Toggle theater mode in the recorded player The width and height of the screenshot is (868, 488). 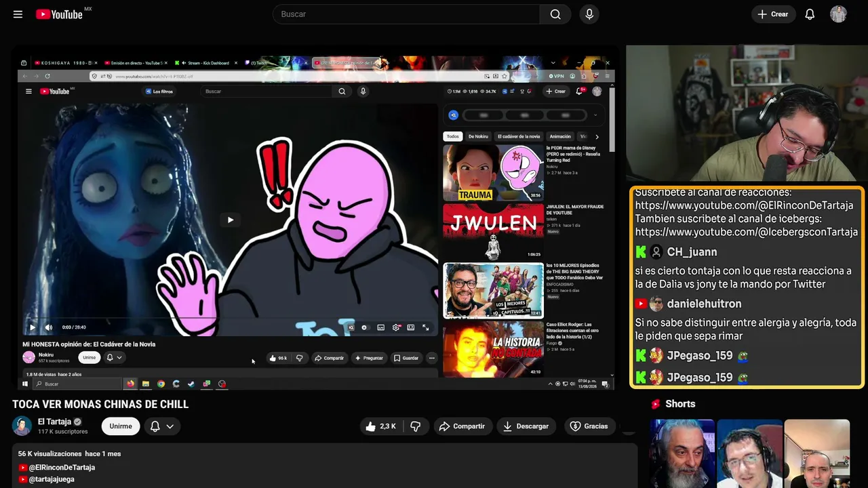(x=411, y=327)
